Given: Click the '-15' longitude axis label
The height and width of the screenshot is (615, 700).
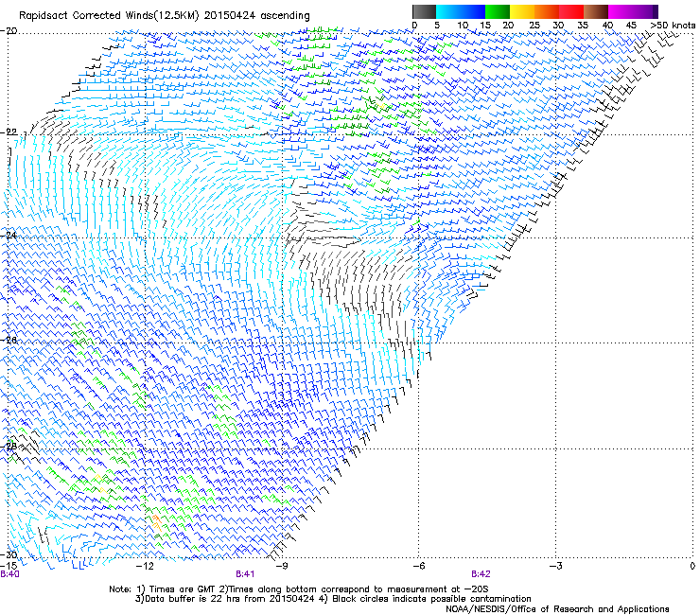Looking at the screenshot, I should pos(9,566).
